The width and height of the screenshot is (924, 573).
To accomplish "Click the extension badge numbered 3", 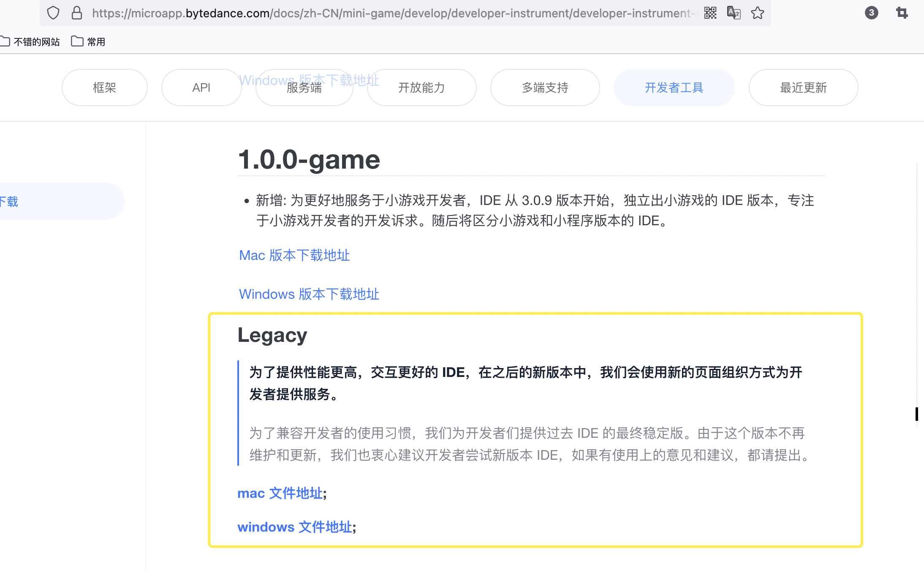I will coord(871,13).
